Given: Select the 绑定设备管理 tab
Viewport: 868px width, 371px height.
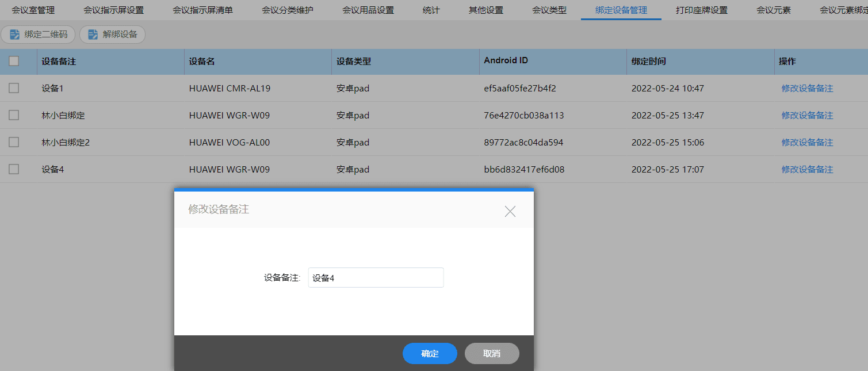Looking at the screenshot, I should click(621, 10).
